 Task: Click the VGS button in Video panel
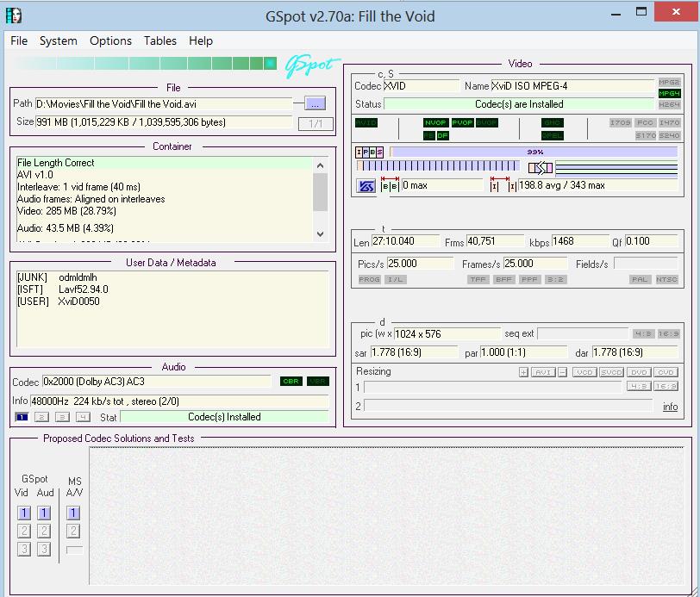366,186
